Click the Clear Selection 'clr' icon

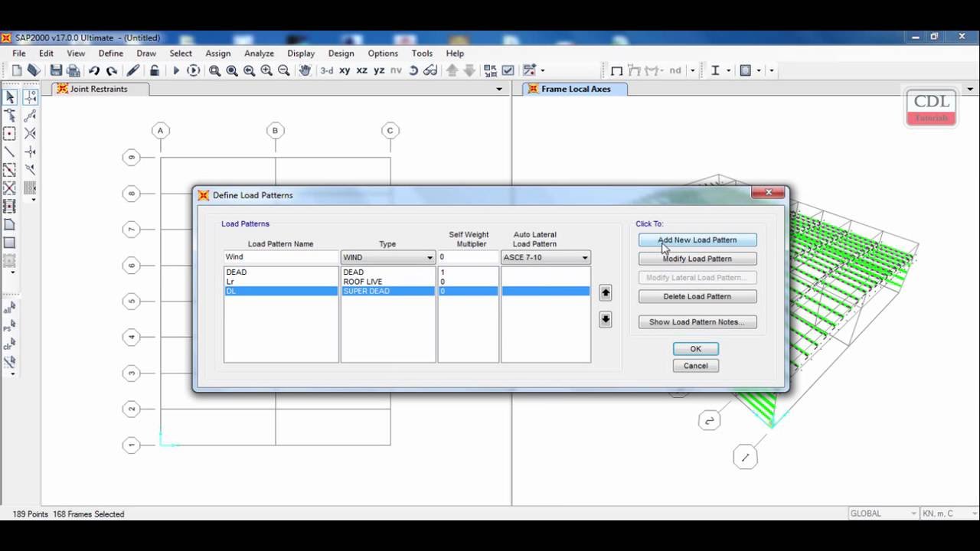click(x=10, y=345)
